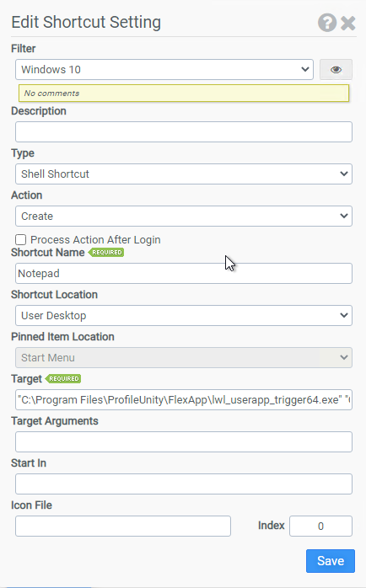Click the Required badge next to Target
The height and width of the screenshot is (588, 366).
point(63,379)
